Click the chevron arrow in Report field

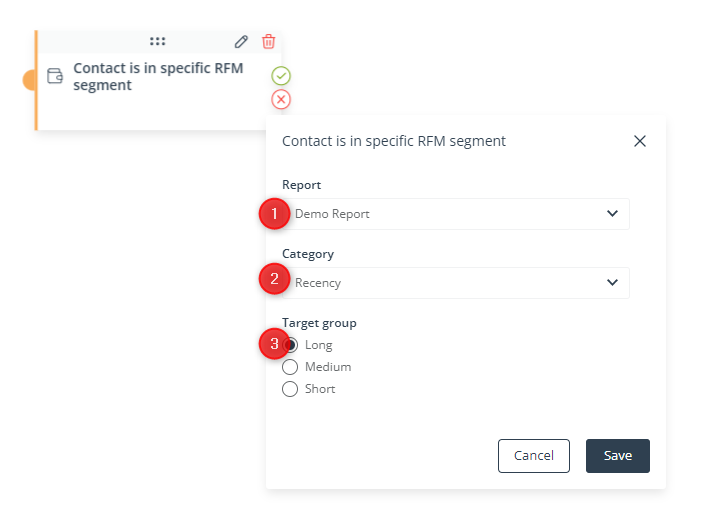pos(612,213)
